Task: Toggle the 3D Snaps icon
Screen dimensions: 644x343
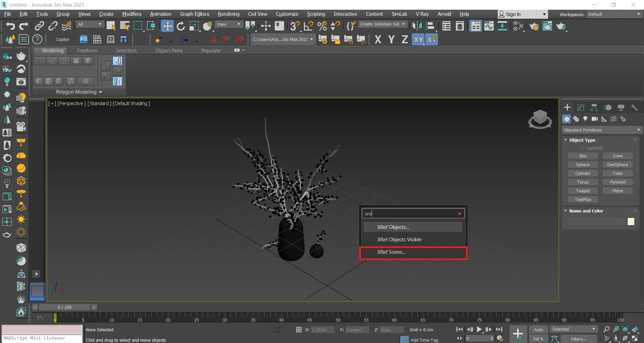Action: coord(295,26)
